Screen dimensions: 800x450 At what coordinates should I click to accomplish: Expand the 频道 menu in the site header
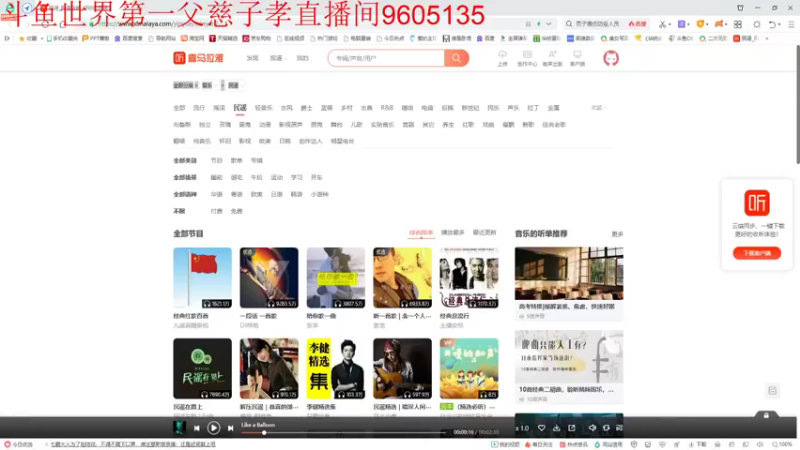click(x=278, y=58)
